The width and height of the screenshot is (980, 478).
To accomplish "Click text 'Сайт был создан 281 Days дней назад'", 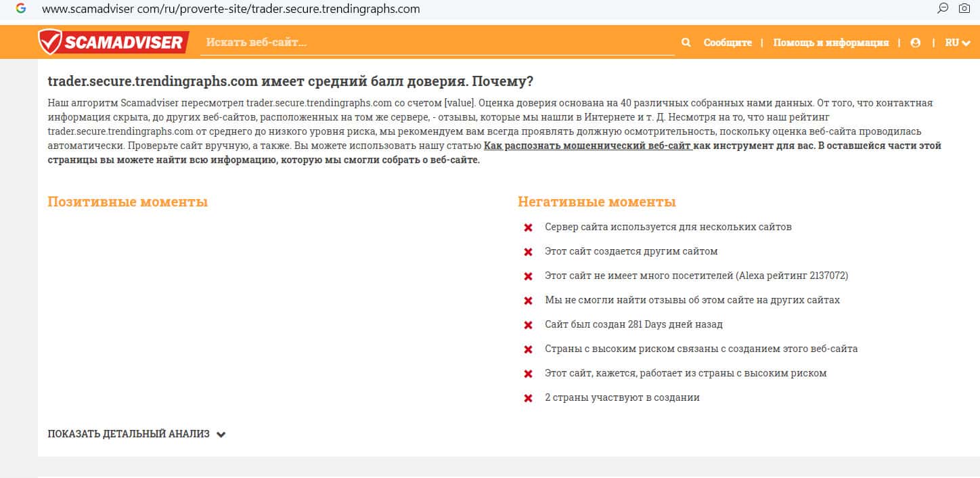I will click(x=633, y=324).
